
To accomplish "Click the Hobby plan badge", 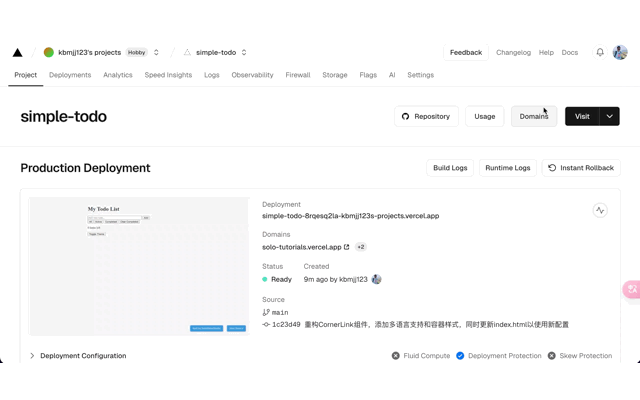I will pos(136,52).
